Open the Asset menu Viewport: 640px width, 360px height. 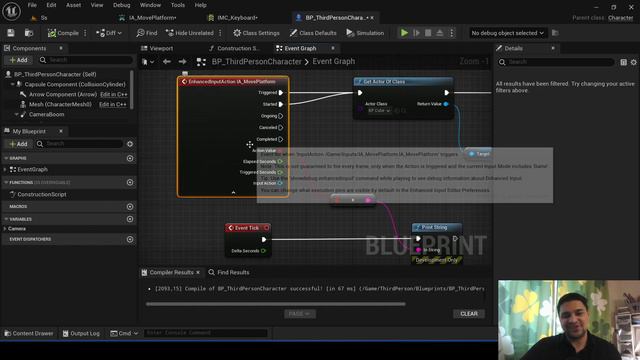coord(73,5)
